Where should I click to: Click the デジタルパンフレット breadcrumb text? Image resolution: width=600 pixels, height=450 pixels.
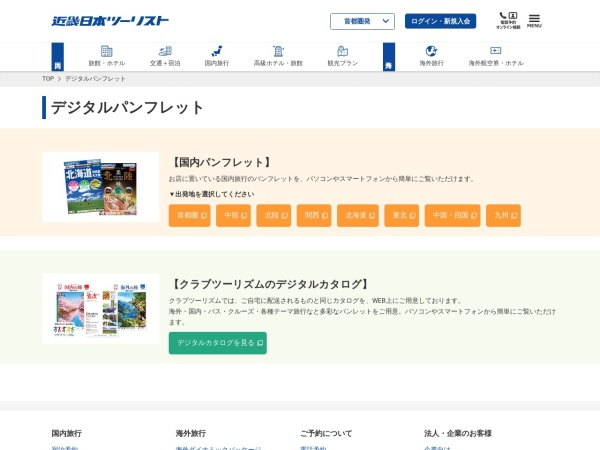coord(95,78)
